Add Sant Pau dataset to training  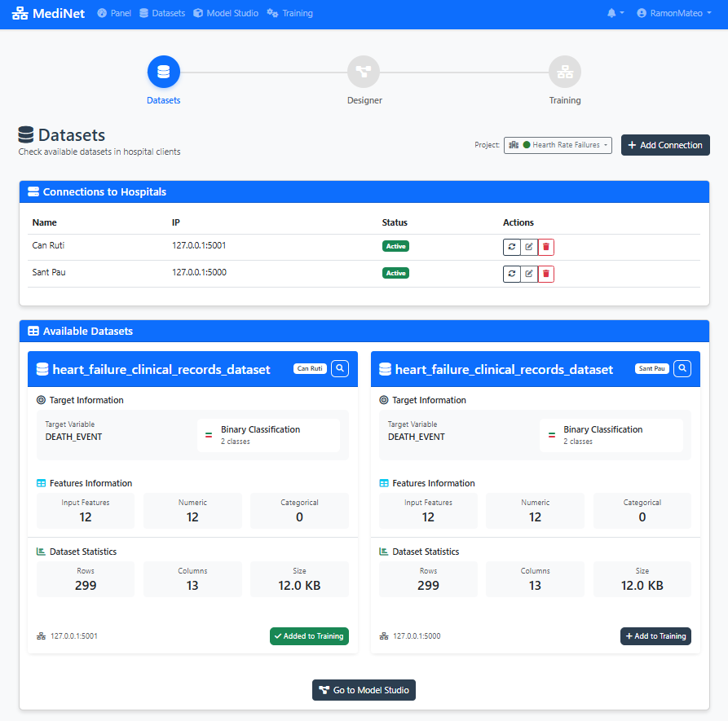pyautogui.click(x=655, y=636)
